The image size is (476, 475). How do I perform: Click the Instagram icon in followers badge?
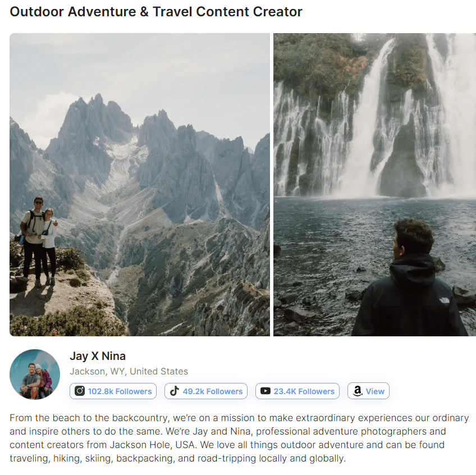pos(80,391)
